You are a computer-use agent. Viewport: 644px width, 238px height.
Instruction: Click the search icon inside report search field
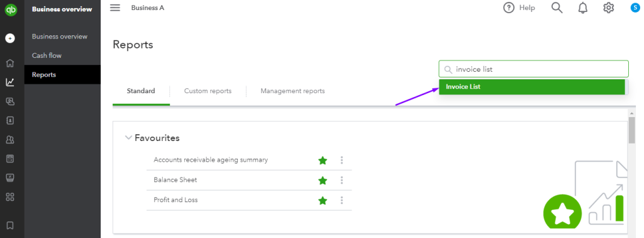(x=448, y=69)
